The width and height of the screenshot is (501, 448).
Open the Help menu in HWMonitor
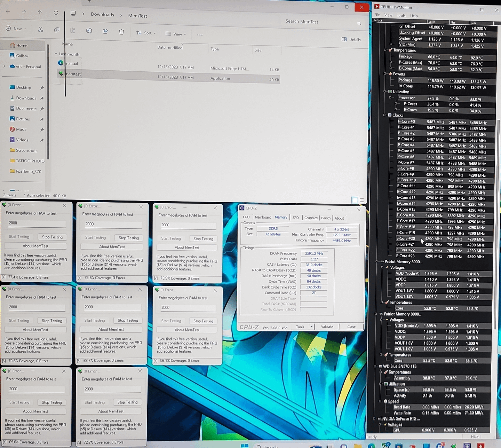tap(414, 16)
